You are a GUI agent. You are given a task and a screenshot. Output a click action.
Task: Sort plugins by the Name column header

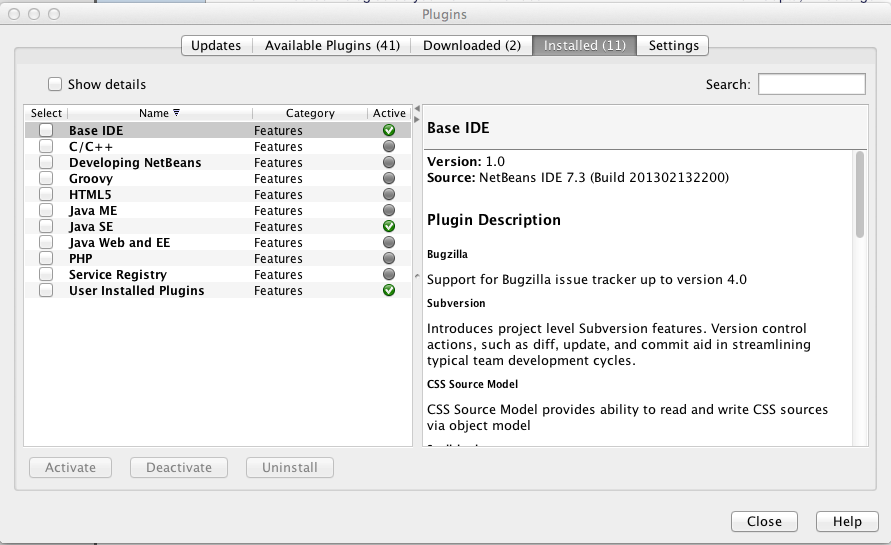coord(158,114)
